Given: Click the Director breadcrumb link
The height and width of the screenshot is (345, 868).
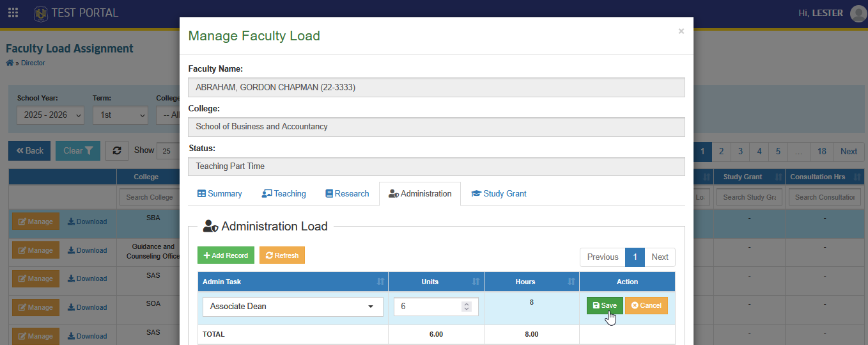Looking at the screenshot, I should [x=33, y=63].
